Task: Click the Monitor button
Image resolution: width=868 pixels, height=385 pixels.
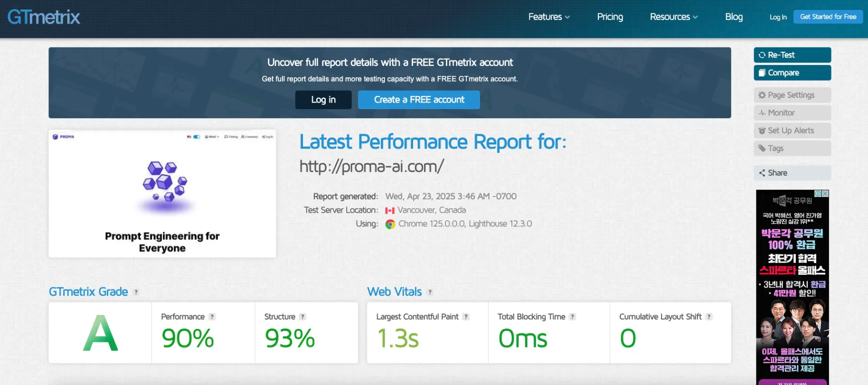Action: [792, 113]
